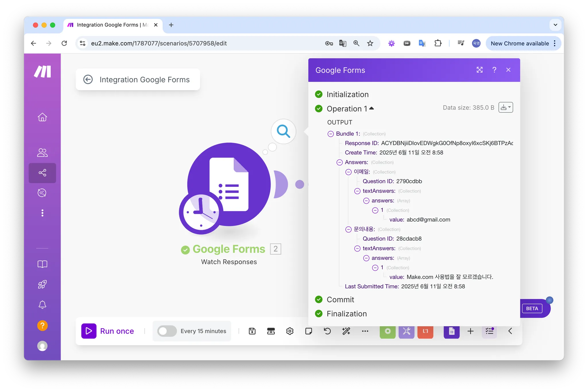Open the Notifications bell icon
The width and height of the screenshot is (588, 392).
click(42, 305)
